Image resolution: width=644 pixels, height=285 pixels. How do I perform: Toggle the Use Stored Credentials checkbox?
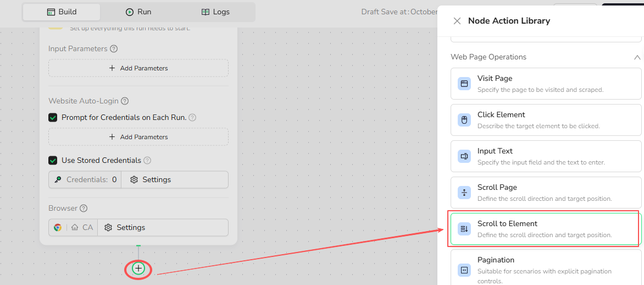[53, 161]
